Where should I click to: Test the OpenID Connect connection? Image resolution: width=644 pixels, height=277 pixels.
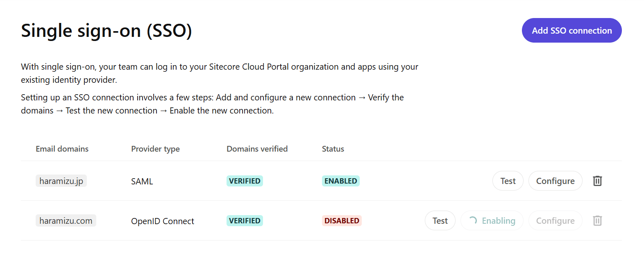440,220
